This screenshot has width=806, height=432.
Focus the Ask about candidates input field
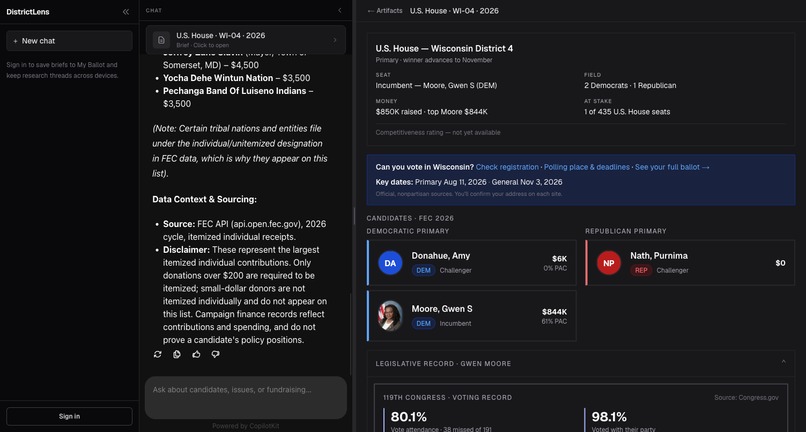click(246, 398)
